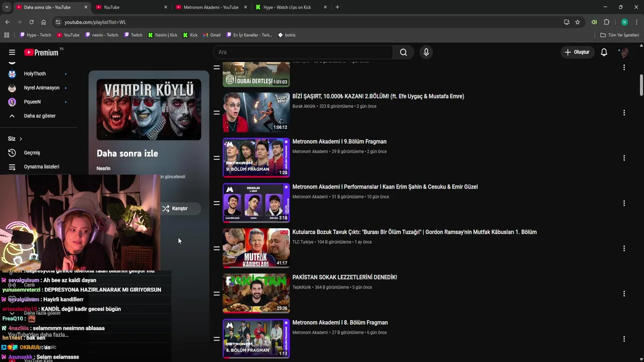Click the page vertical scrollbar thumb
This screenshot has width=644, height=362.
pos(641,84)
